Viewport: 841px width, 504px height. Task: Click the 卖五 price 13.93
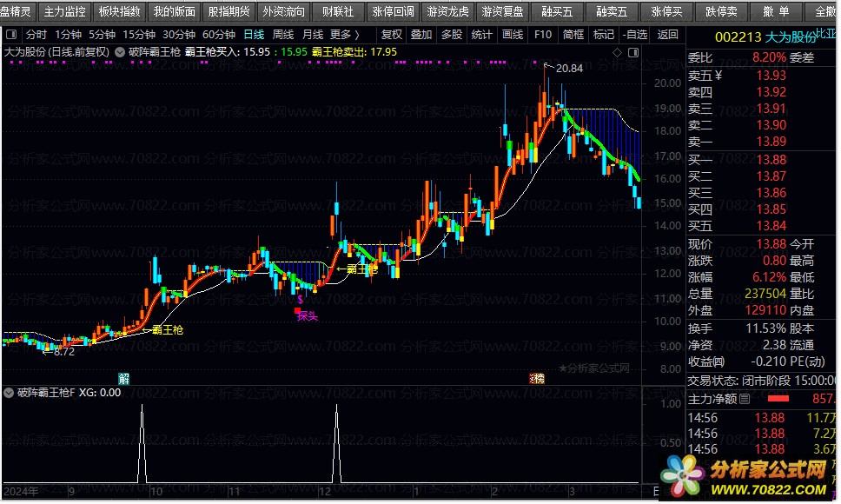(771, 76)
